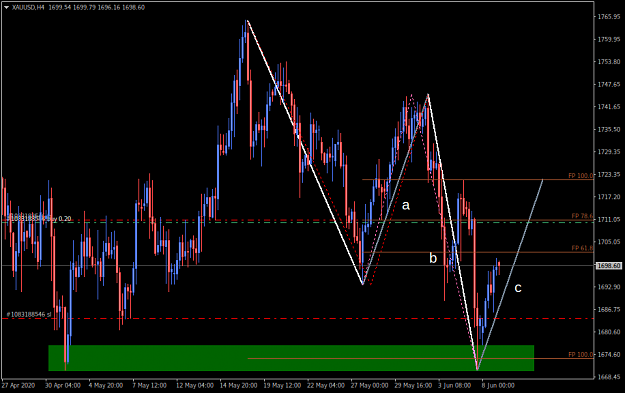
Task: Click the 1759.95 price scale value
Action: (x=609, y=39)
